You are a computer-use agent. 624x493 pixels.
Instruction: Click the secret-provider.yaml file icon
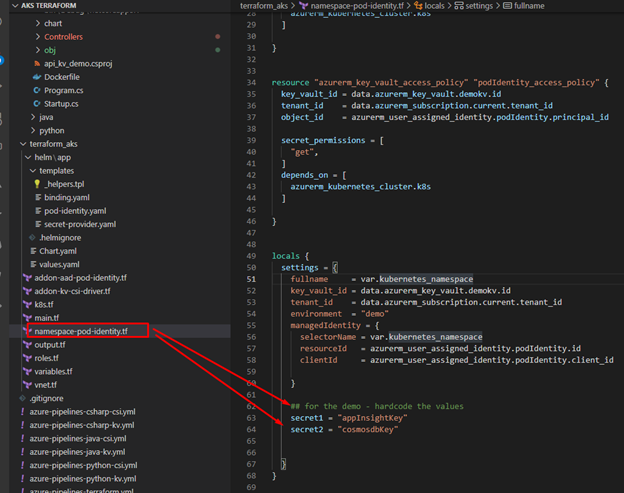[x=38, y=224]
